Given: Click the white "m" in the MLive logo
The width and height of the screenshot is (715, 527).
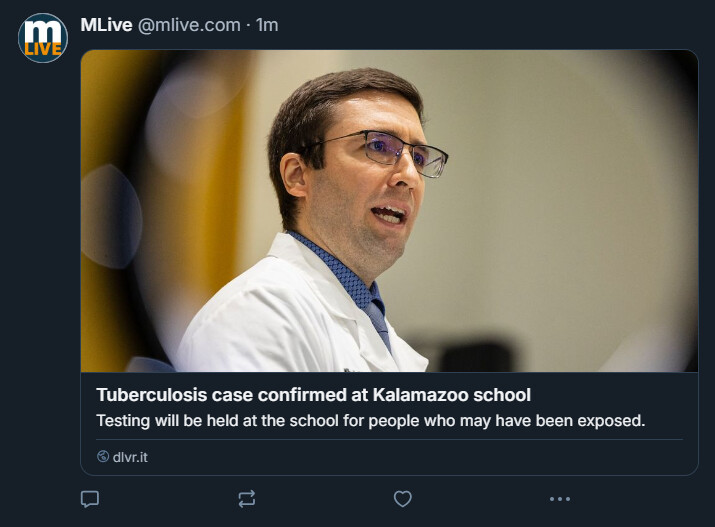Looking at the screenshot, I should pos(43,30).
